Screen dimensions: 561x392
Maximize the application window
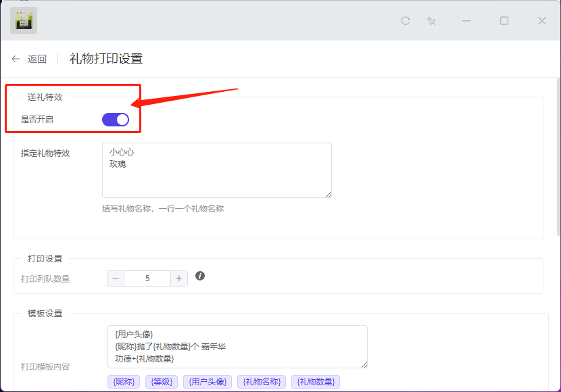[x=504, y=21]
